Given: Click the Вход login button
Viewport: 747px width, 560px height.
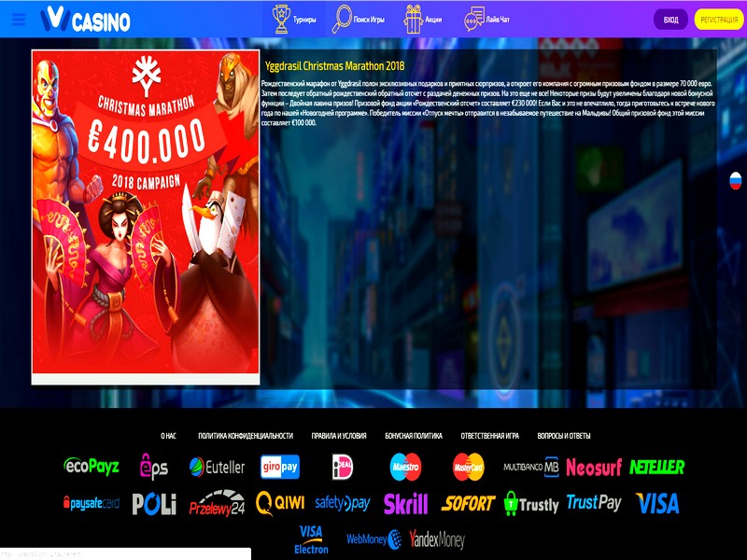Looking at the screenshot, I should tap(670, 20).
